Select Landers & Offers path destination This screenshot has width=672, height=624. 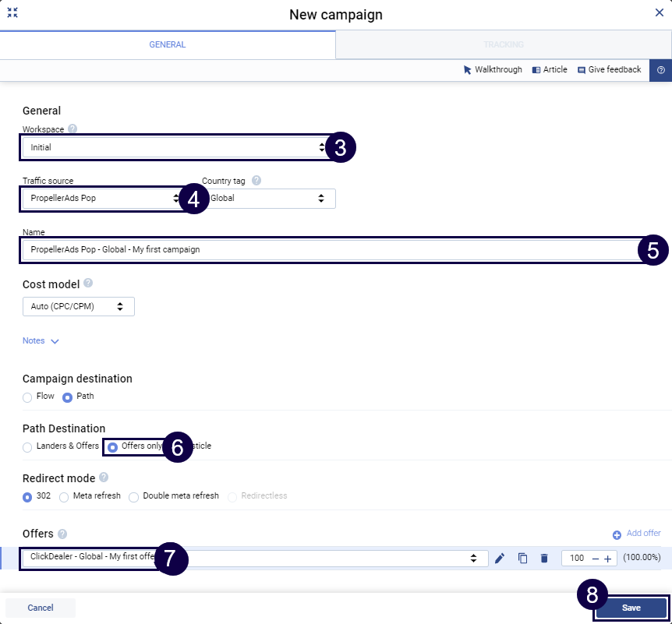coord(28,447)
